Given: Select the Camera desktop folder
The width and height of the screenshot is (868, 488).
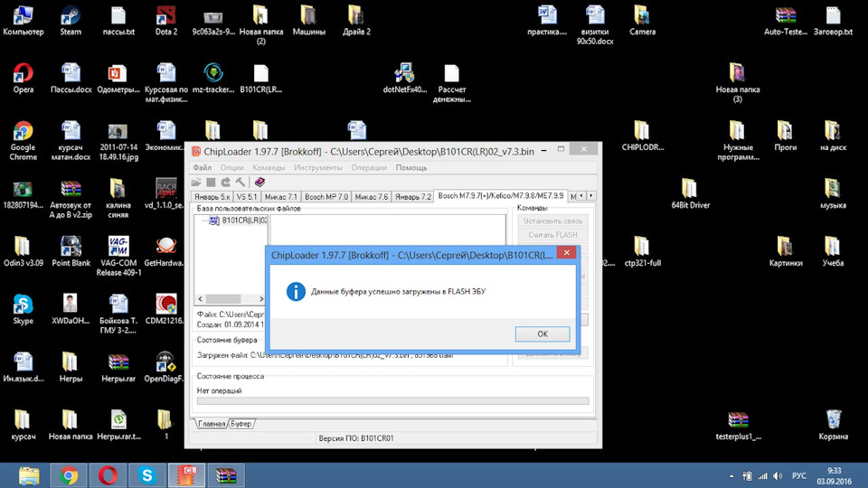Looking at the screenshot, I should tap(642, 21).
